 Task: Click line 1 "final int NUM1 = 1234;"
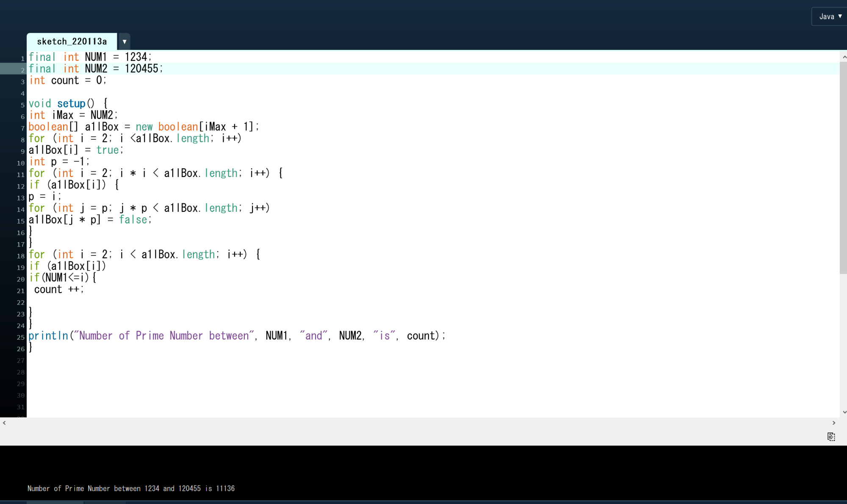coord(90,57)
